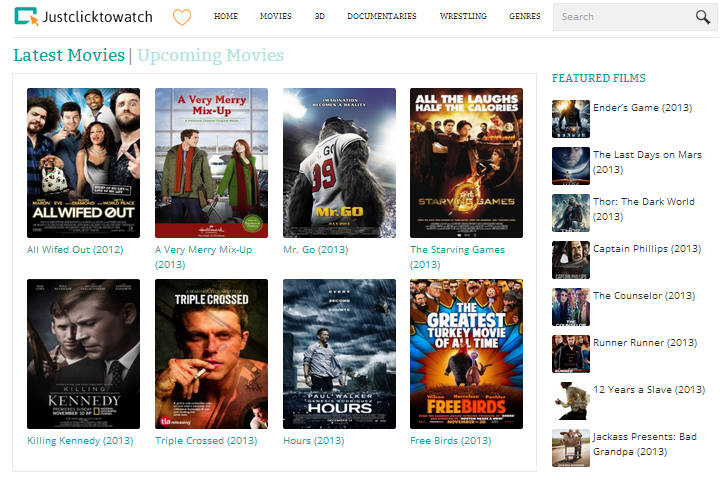Open the WRESTLING menu item

(x=463, y=16)
